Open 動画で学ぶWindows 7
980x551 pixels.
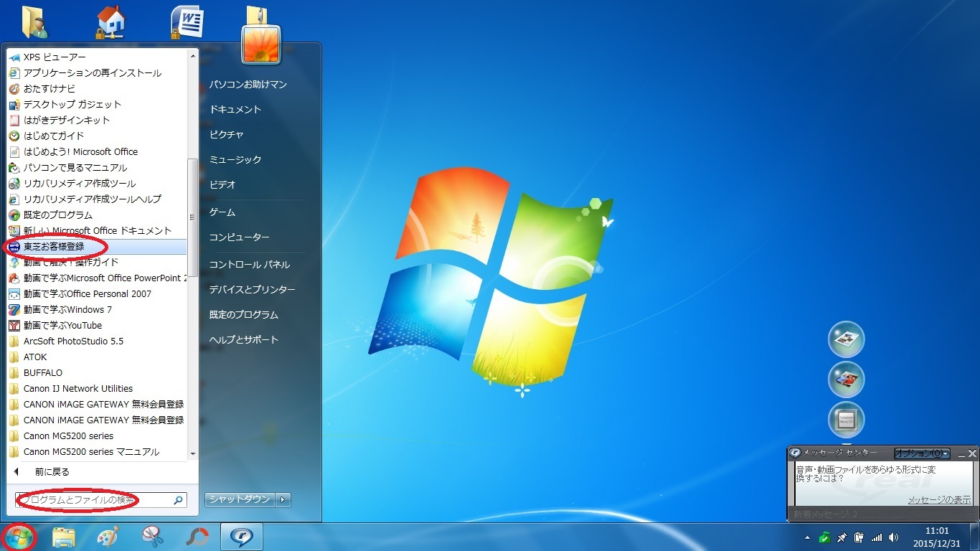pos(97,309)
